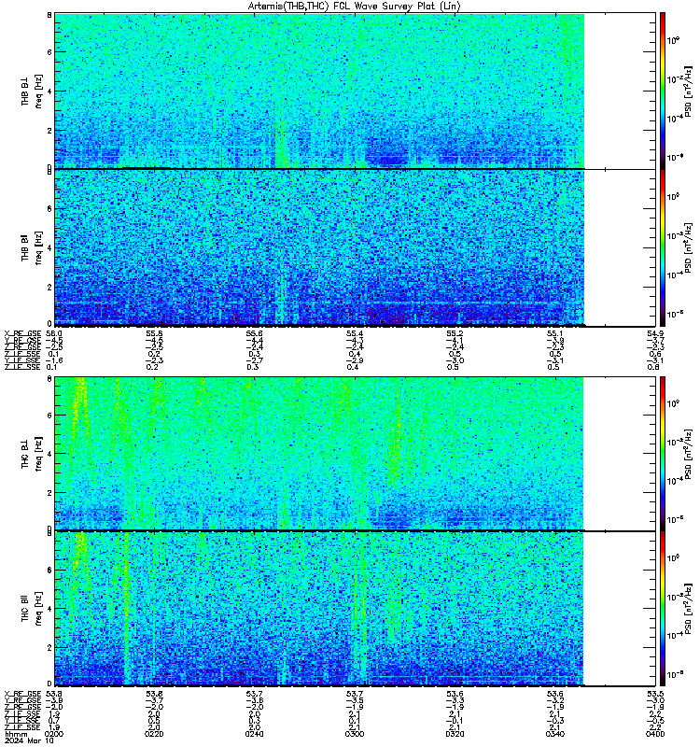The height and width of the screenshot is (747, 700).
Task: Click the THB X_RE_GSE value '56.0'
Action: 53,334
